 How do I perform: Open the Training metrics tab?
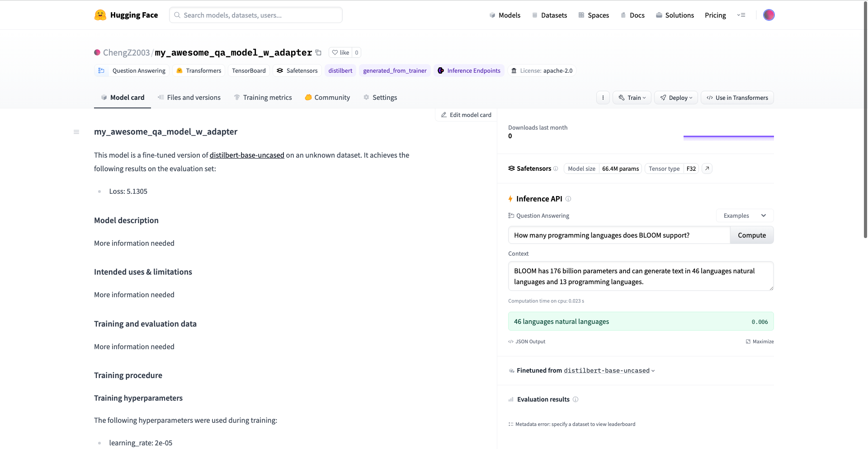263,98
